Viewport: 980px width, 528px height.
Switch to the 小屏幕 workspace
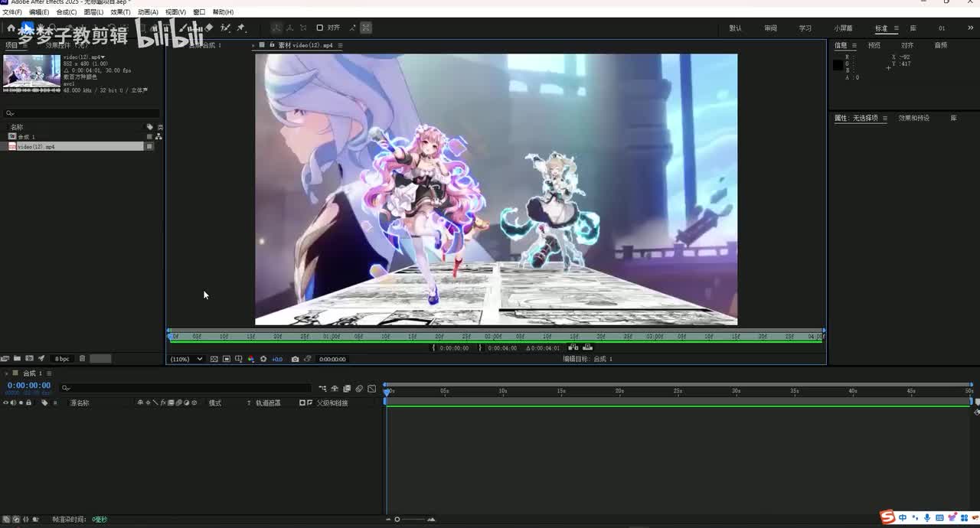843,28
